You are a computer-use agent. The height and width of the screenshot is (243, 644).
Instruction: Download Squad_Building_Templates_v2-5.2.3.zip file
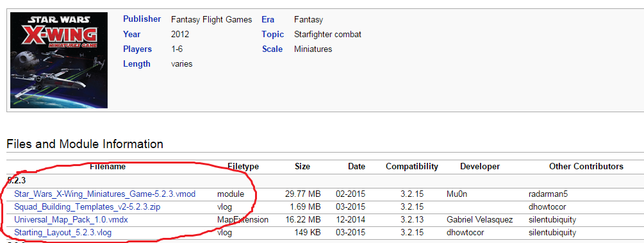[87, 207]
